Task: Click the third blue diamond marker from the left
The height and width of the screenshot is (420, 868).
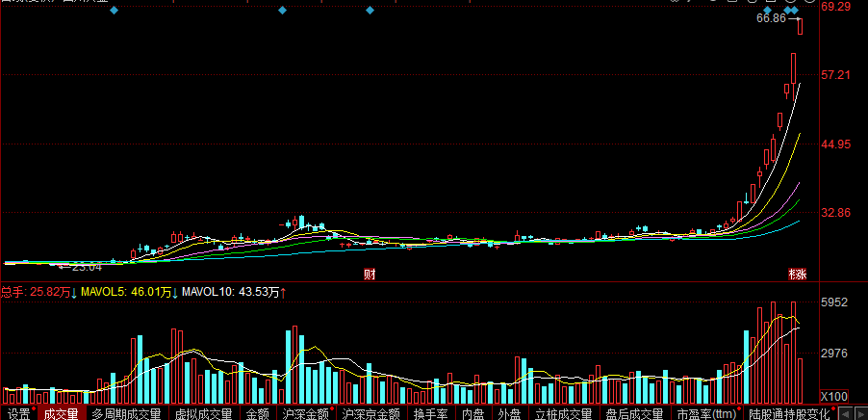Action: [370, 10]
